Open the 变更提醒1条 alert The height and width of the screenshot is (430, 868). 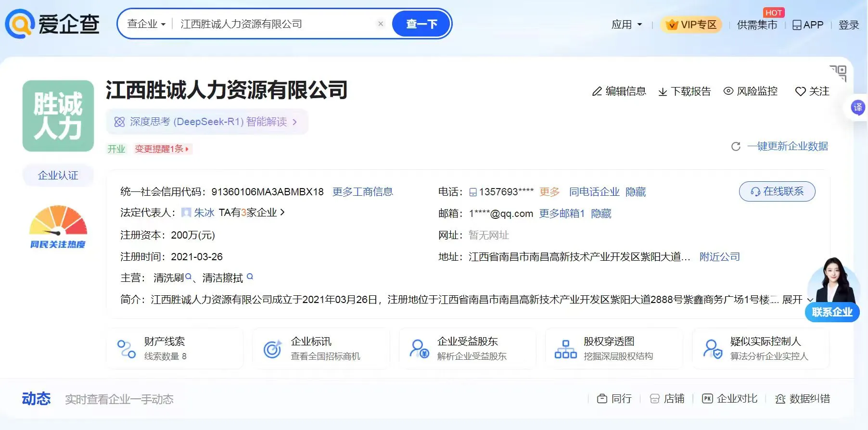point(162,149)
